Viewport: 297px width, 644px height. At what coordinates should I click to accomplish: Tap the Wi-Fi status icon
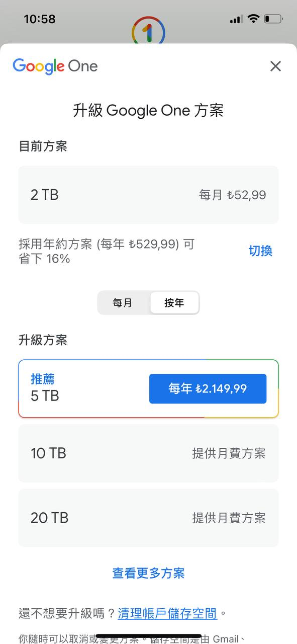254,19
